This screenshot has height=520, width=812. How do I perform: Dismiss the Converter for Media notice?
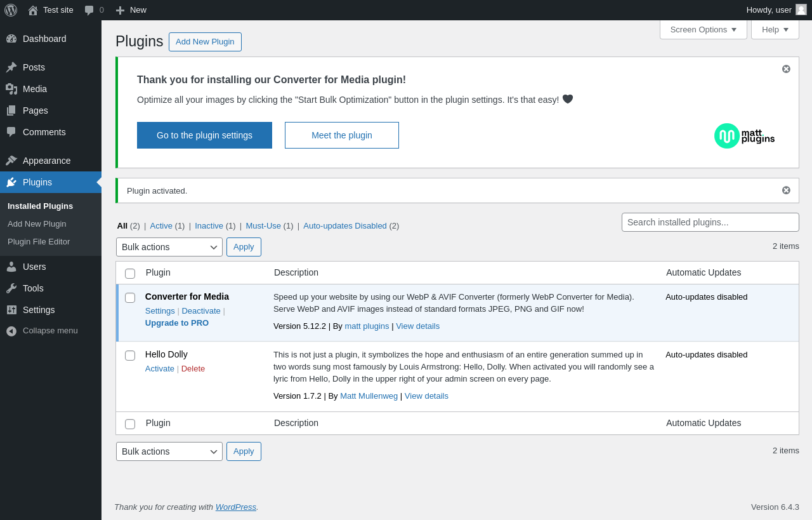[786, 69]
